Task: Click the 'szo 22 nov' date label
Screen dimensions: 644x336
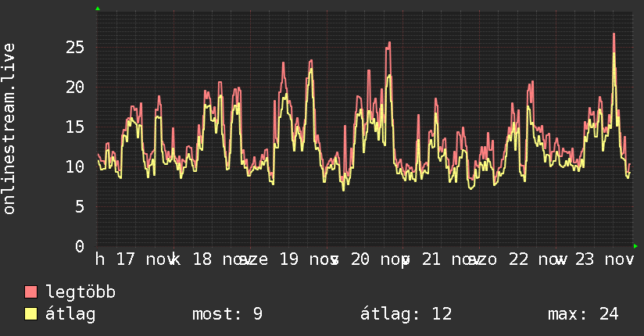Action: pos(517,259)
